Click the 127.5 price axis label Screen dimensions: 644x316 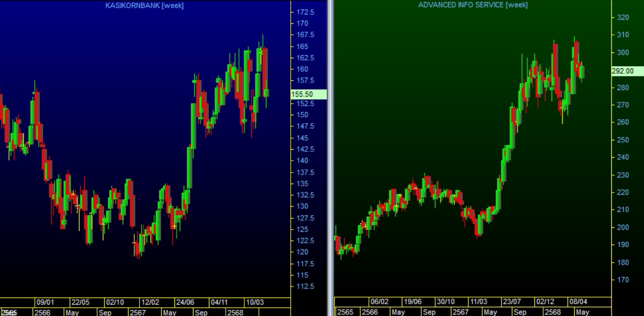(x=306, y=218)
